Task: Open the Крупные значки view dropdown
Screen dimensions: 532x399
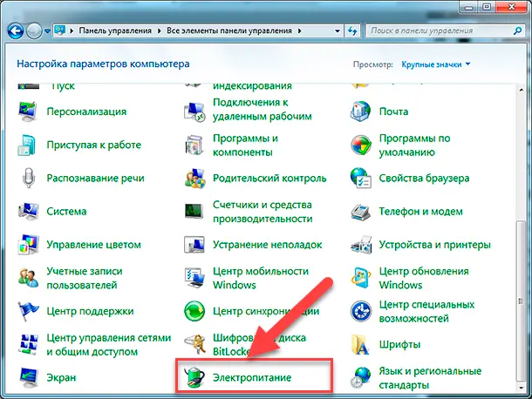Action: 436,64
